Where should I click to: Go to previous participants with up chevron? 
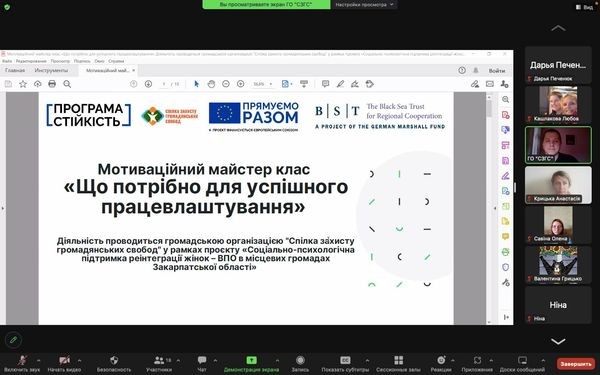[558, 28]
